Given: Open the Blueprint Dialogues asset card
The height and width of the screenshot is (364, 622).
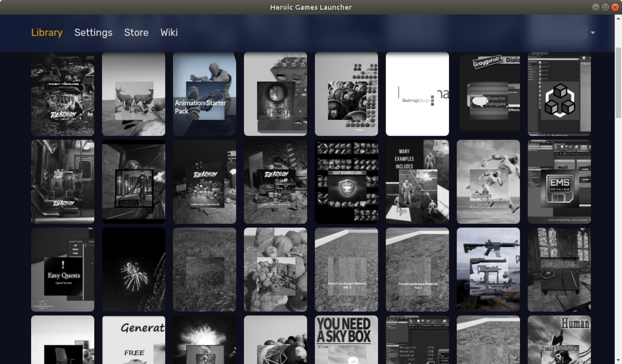Looking at the screenshot, I should tap(489, 94).
